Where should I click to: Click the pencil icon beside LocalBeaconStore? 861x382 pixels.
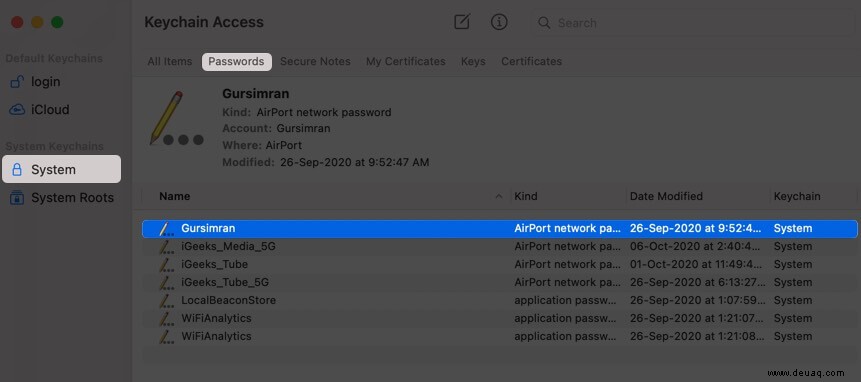click(167, 300)
